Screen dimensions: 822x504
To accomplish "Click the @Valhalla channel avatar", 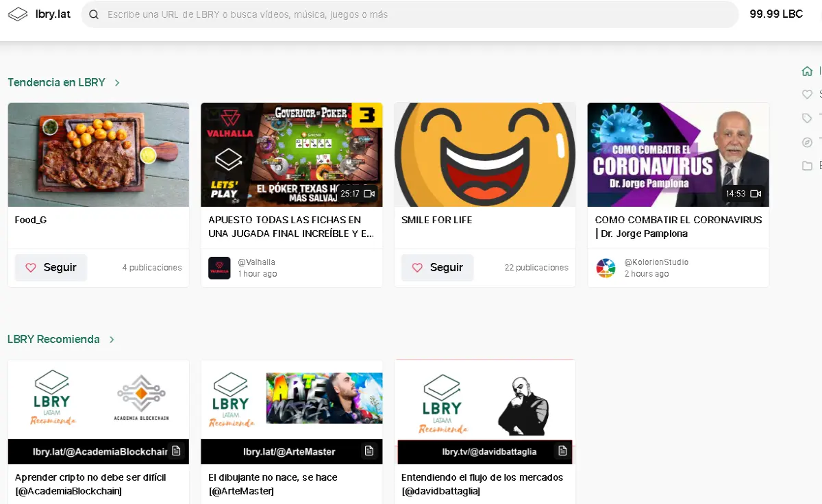I will (219, 268).
